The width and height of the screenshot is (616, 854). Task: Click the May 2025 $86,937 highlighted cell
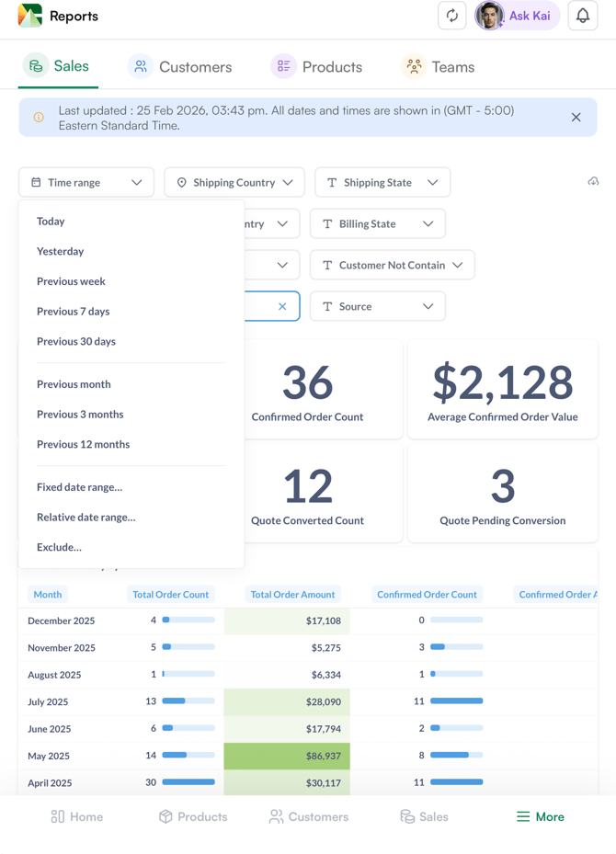[287, 756]
